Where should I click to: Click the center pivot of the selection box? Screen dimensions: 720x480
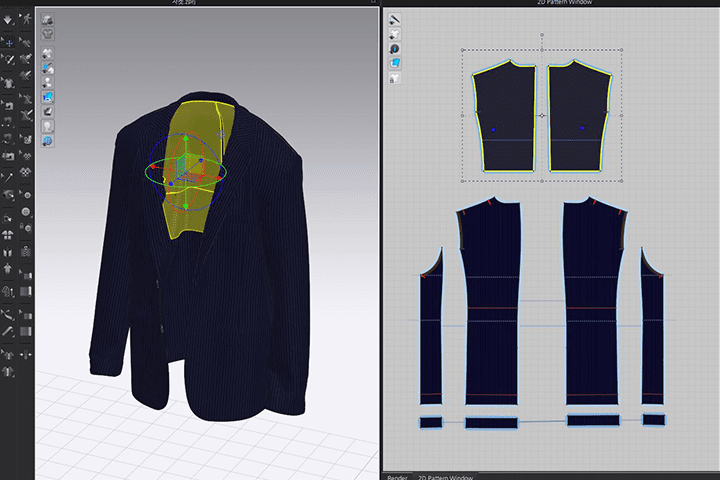click(542, 115)
